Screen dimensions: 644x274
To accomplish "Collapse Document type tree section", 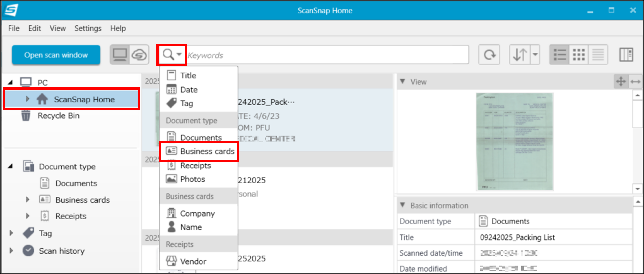I will [x=10, y=166].
